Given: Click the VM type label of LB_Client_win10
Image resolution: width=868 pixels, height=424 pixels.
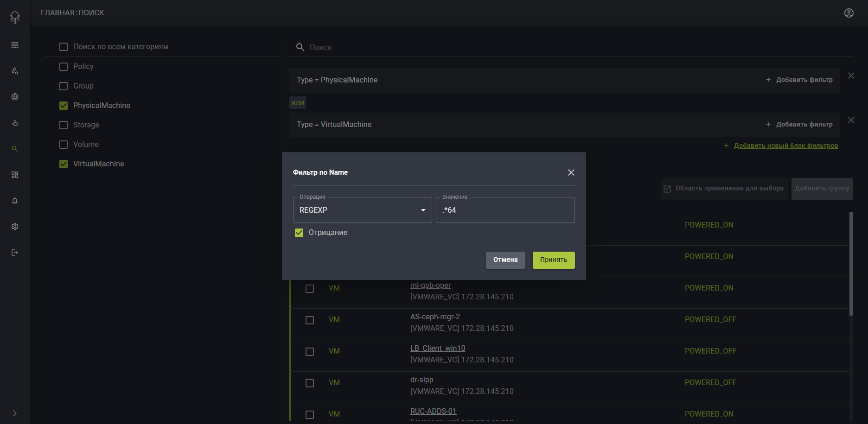Looking at the screenshot, I should point(334,351).
